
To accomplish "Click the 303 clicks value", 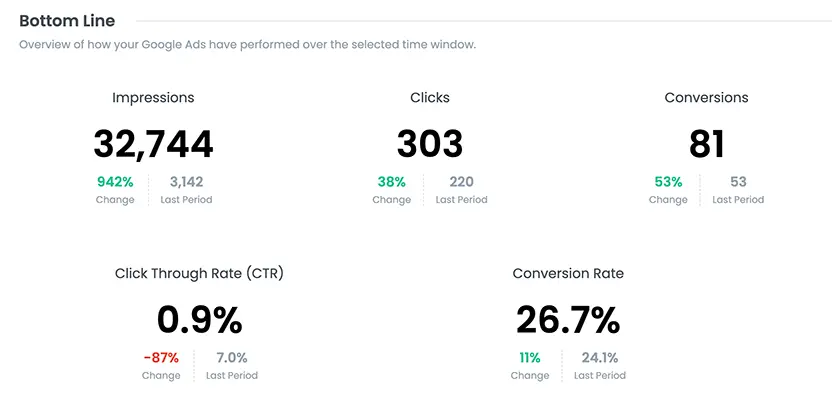I will 430,144.
